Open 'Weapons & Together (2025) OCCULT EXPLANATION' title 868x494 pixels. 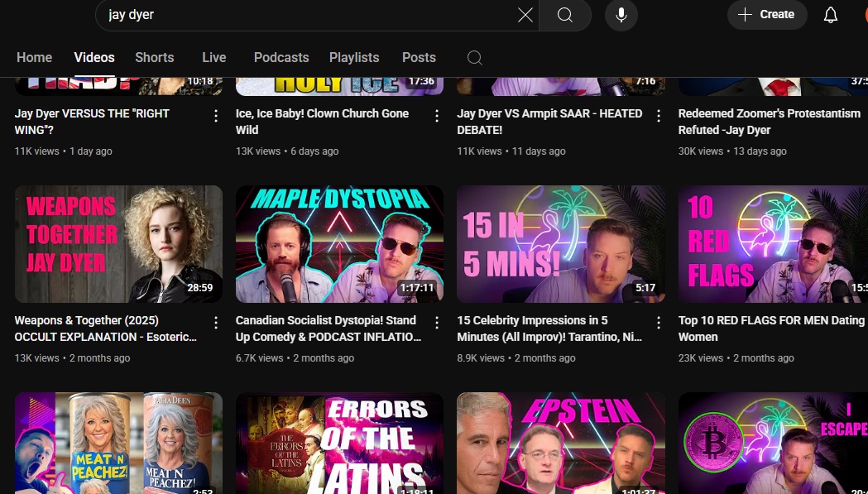click(x=105, y=329)
